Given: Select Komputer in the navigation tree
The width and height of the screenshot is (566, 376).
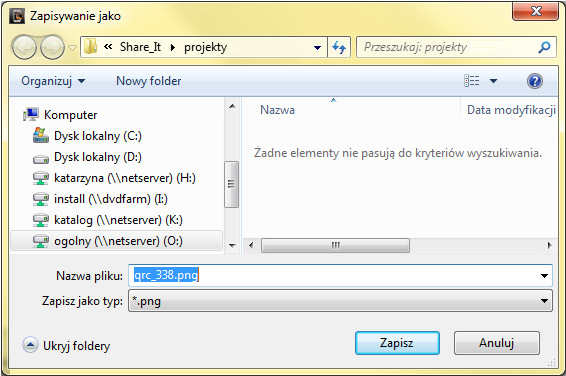Looking at the screenshot, I should tap(70, 115).
